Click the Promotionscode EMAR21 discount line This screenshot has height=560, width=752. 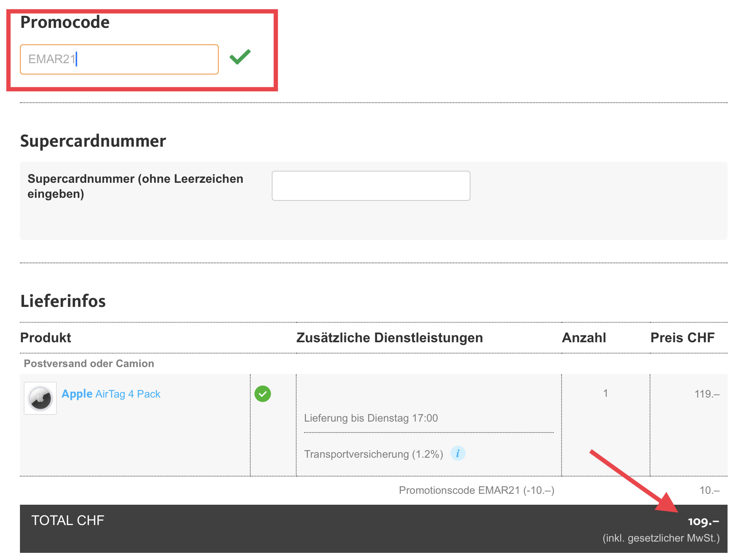pyautogui.click(x=476, y=490)
